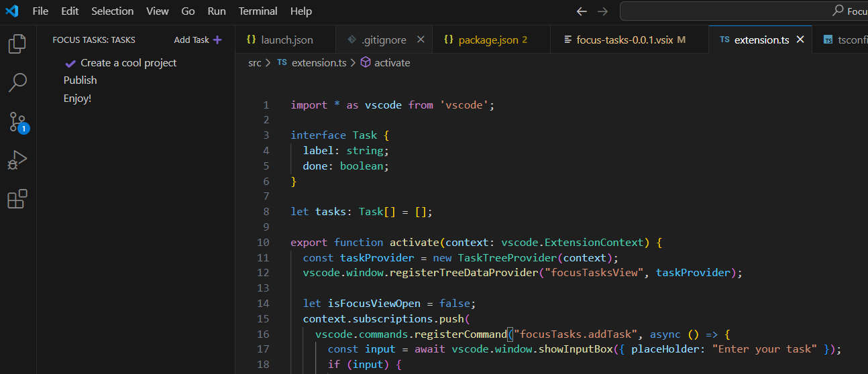Screen dimensions: 868x374
Task: Click the VS Code logo icon
Action: coord(12,11)
